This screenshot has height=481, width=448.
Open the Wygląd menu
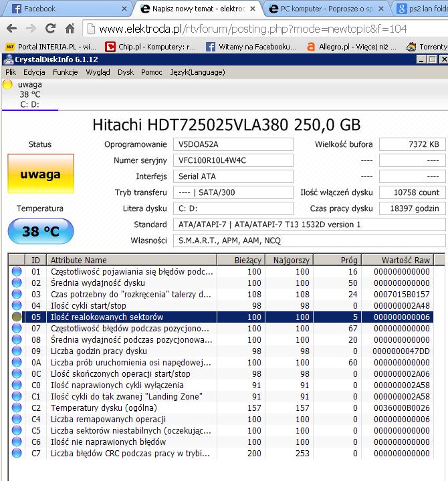[98, 72]
